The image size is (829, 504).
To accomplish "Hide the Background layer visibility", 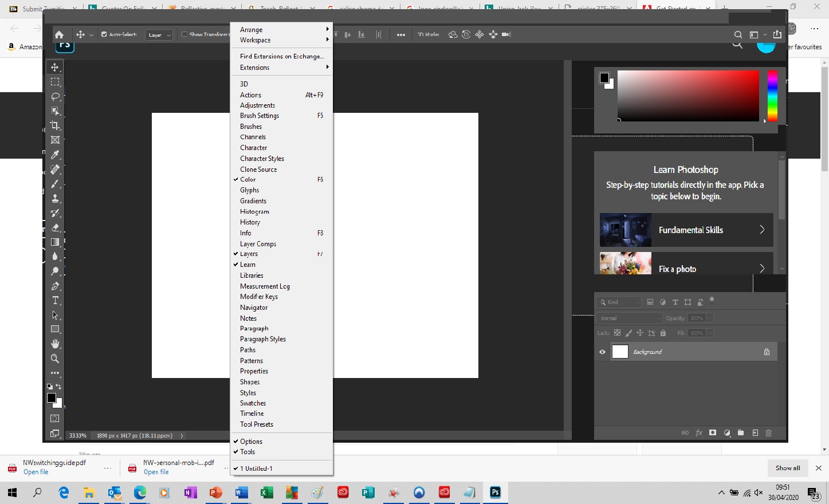I will [x=602, y=352].
